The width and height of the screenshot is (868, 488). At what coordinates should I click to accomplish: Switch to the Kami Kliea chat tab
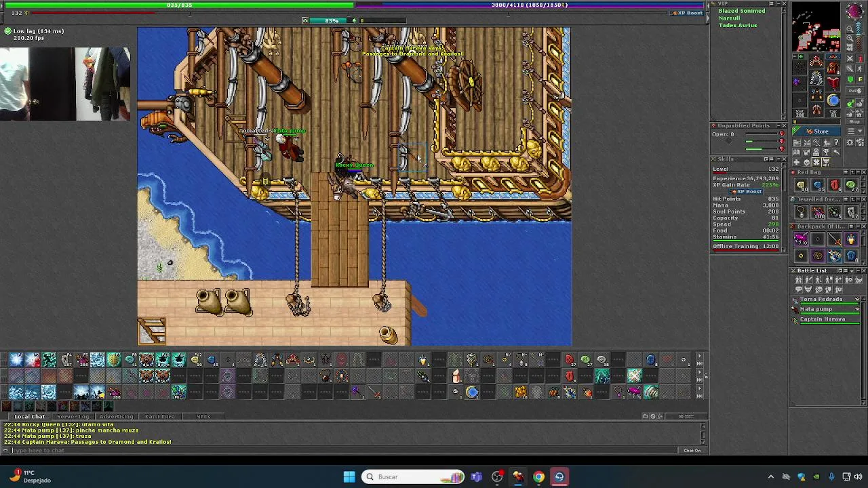point(160,416)
